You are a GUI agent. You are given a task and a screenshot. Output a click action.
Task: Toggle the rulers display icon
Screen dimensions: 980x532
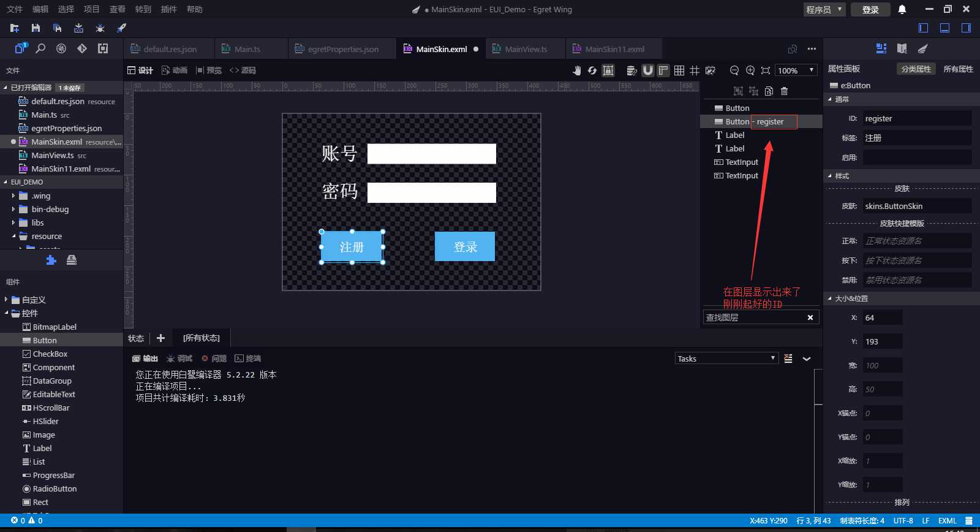[x=663, y=70]
